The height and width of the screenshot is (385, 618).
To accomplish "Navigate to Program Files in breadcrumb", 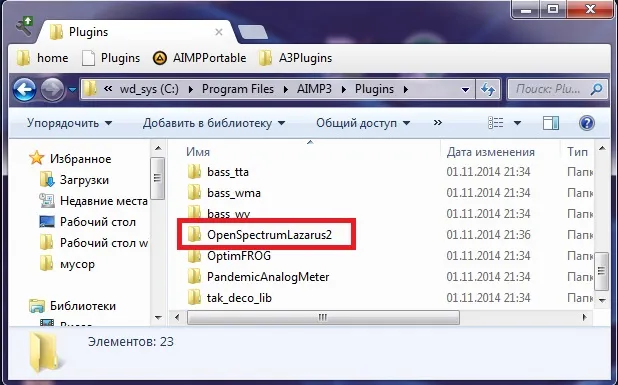I will tap(238, 89).
